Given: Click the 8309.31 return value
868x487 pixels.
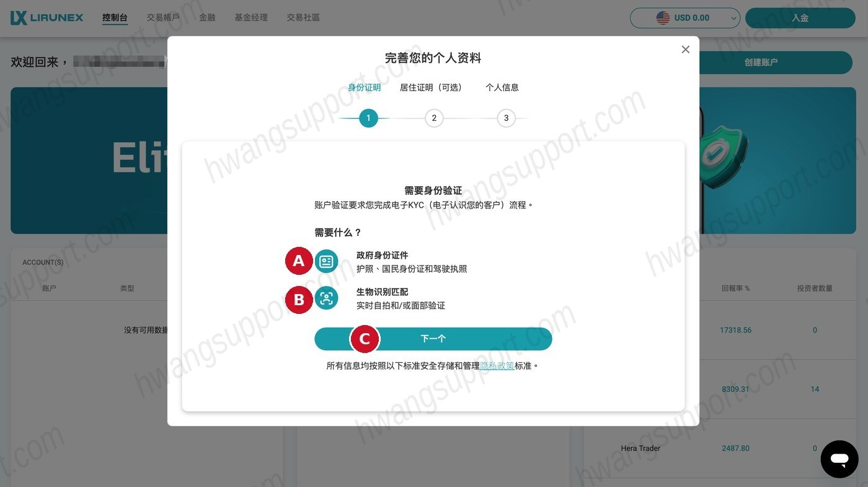Looking at the screenshot, I should [x=736, y=390].
